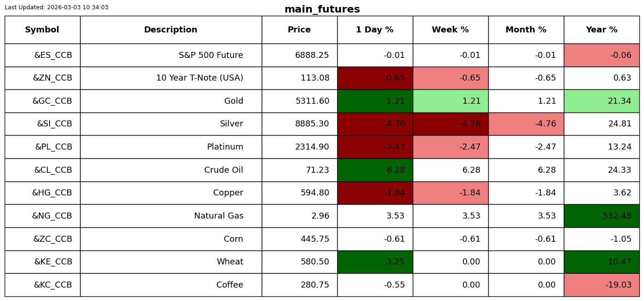Select the &ES_CCB symbol cell
The image size is (644, 301).
click(53, 56)
